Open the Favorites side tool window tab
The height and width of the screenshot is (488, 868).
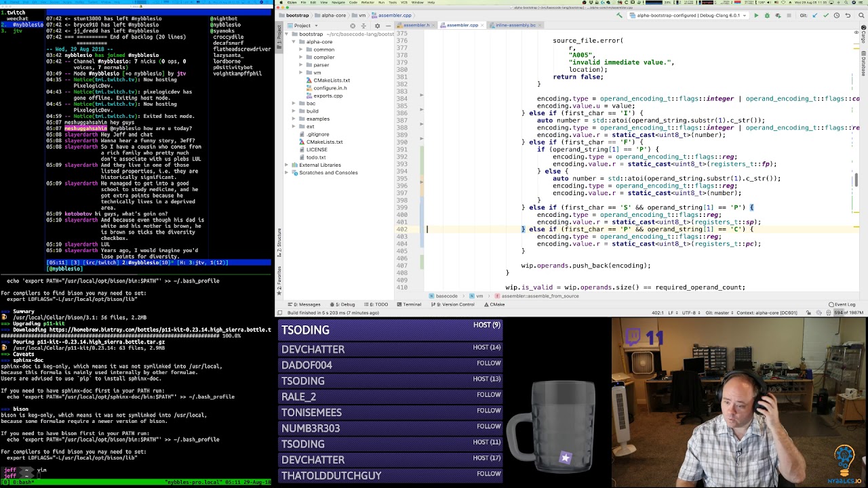pos(279,282)
